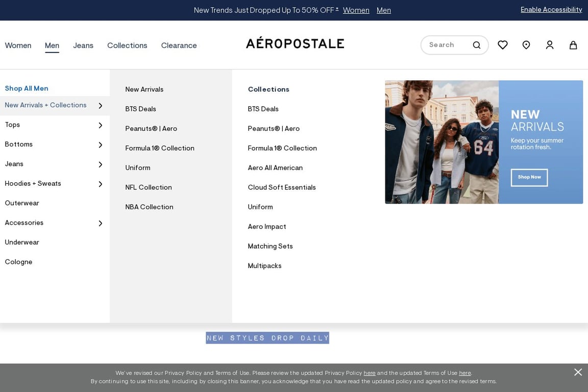Expand the Tops submenu chevron
588x392 pixels.
pos(100,125)
